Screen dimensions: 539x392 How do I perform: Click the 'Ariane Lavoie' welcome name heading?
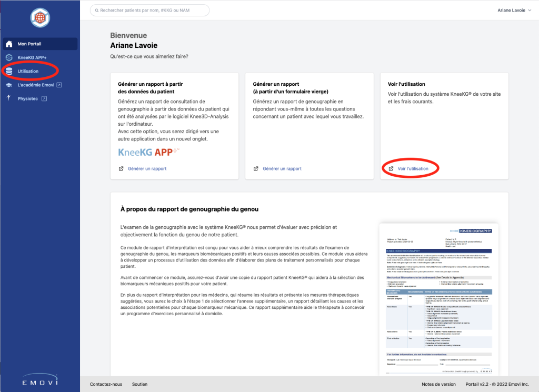tap(134, 45)
